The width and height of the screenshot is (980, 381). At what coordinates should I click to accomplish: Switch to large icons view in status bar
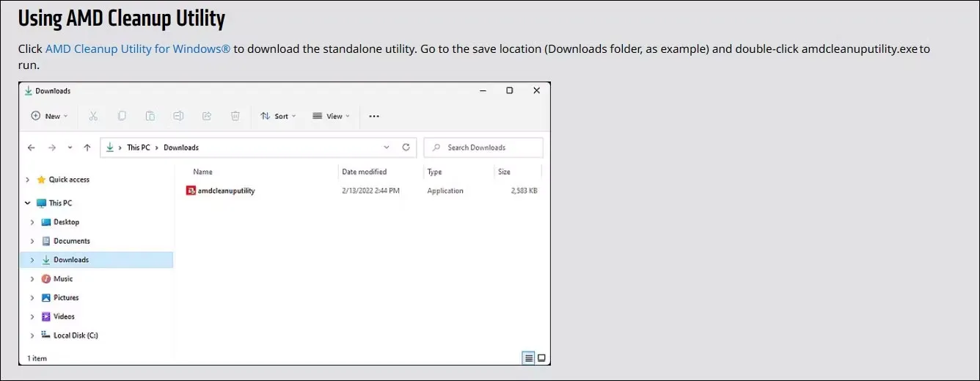coord(542,358)
